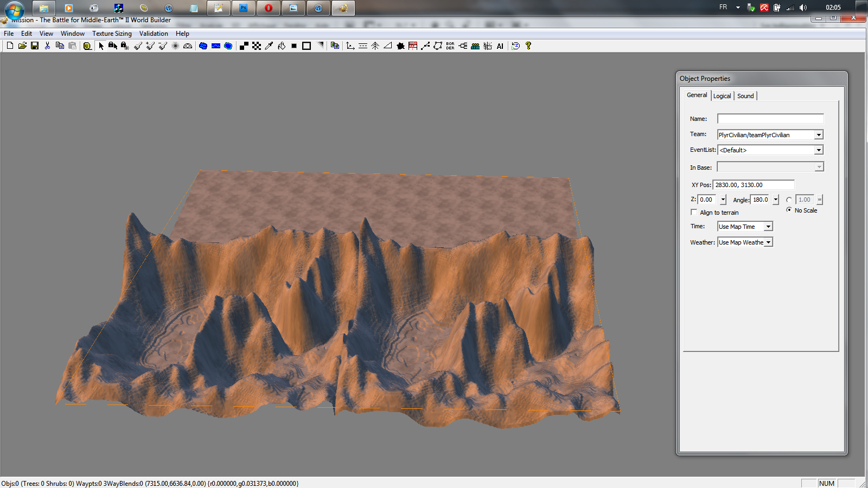868x488 pixels.
Task: Switch to the Logical tab
Action: click(722, 96)
